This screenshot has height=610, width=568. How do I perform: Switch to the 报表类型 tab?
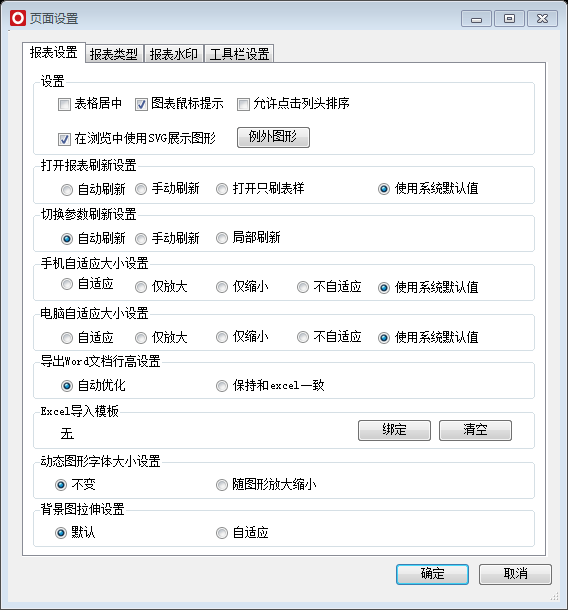tap(114, 54)
